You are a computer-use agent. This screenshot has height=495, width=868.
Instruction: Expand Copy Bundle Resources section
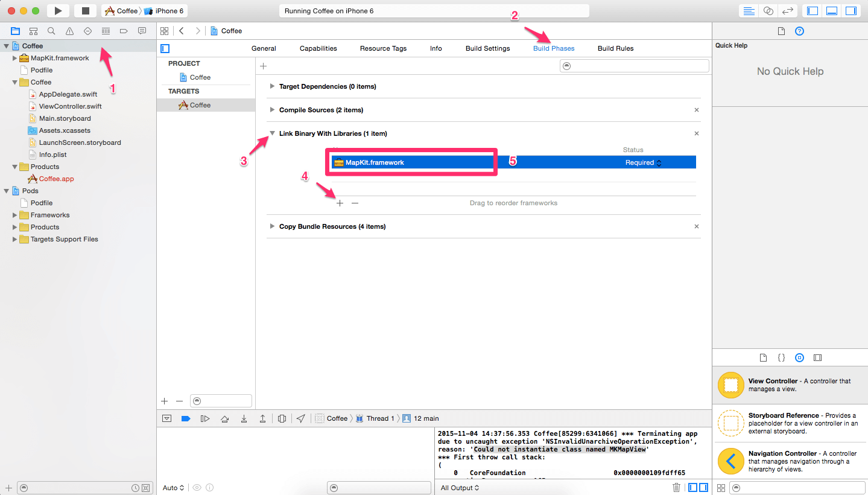tap(273, 226)
